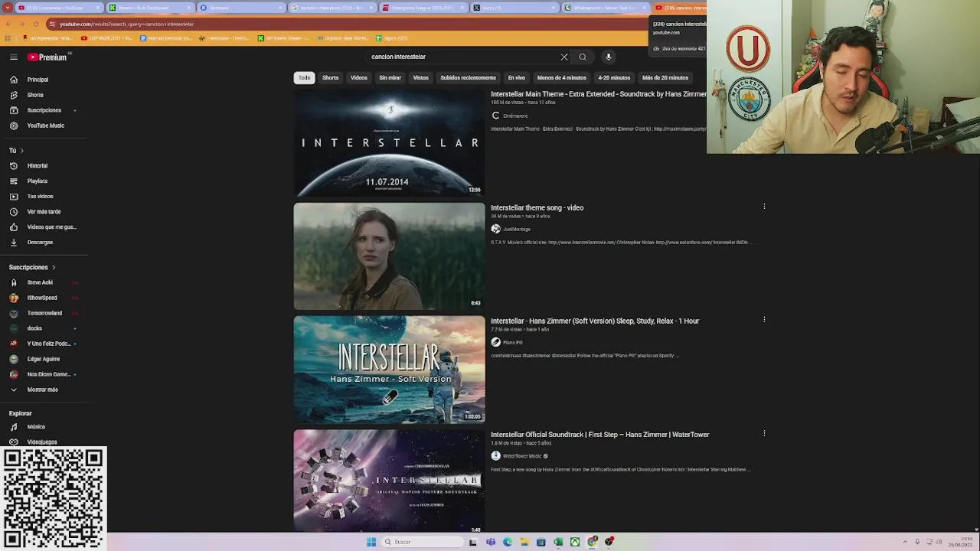Select the Menos de 4 minutos chip
Screen dimensions: 980x551
click(561, 77)
